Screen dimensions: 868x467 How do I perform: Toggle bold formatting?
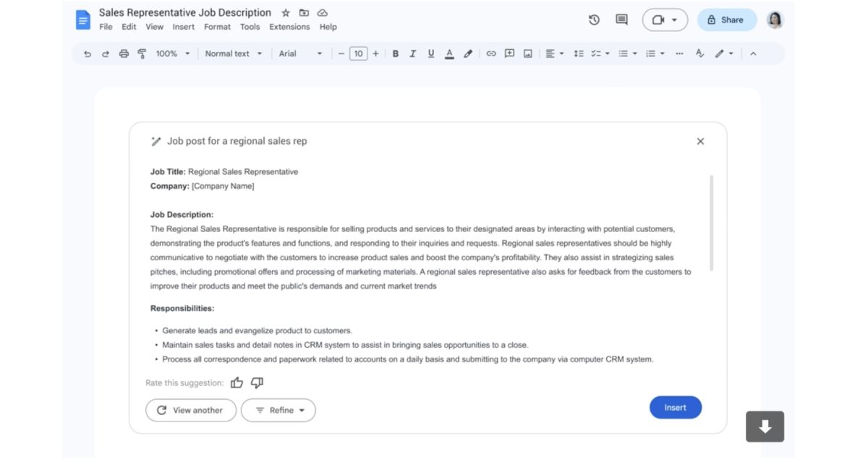[395, 53]
